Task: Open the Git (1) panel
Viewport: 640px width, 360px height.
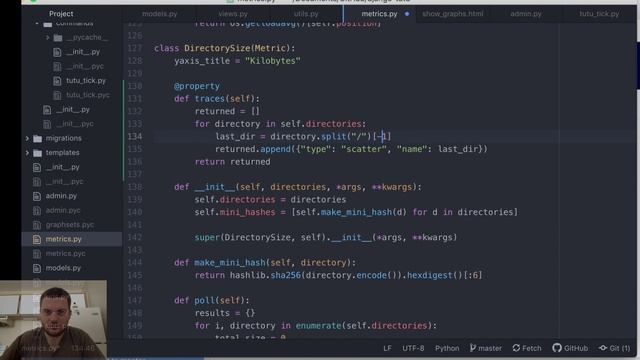Action: (x=614, y=348)
